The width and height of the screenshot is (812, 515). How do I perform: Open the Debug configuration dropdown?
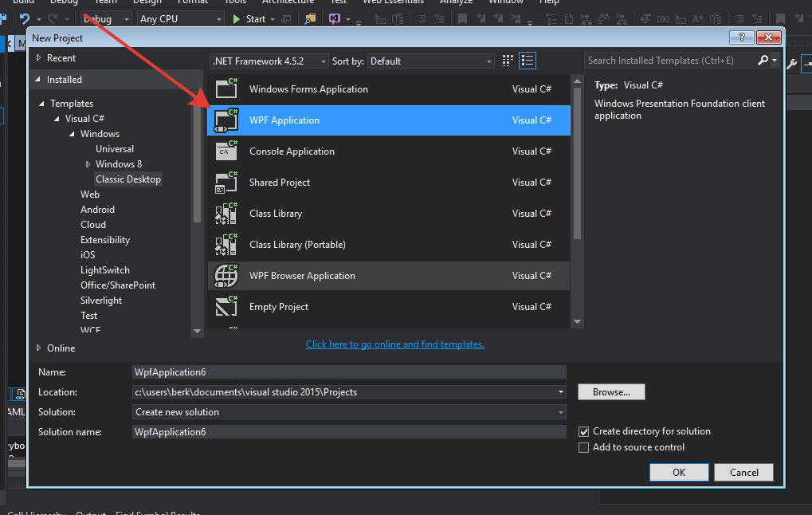click(106, 19)
